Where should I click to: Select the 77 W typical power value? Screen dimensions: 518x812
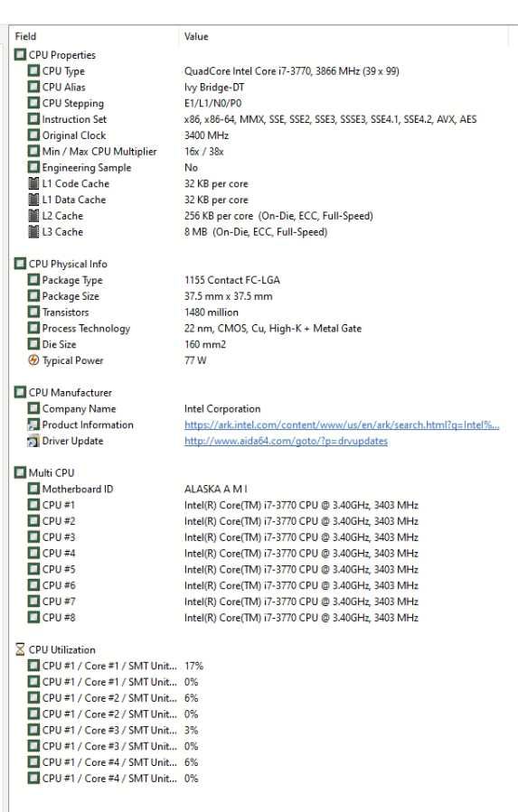[195, 359]
